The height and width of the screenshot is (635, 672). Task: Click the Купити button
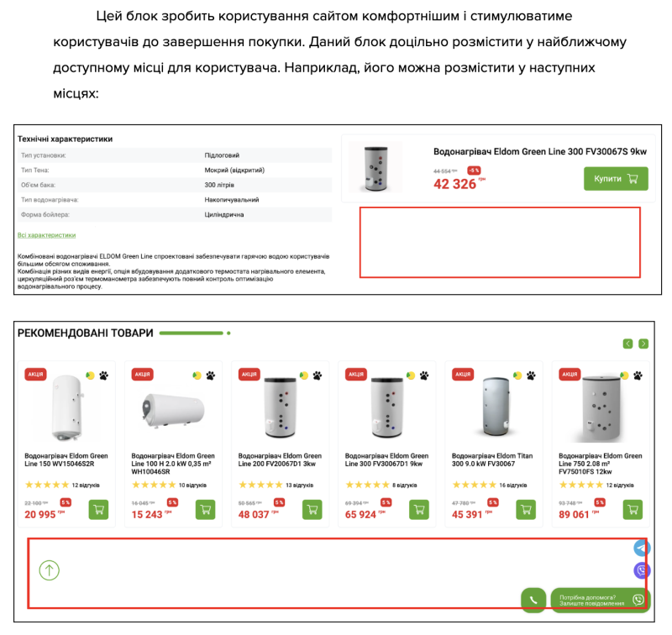[x=616, y=179]
